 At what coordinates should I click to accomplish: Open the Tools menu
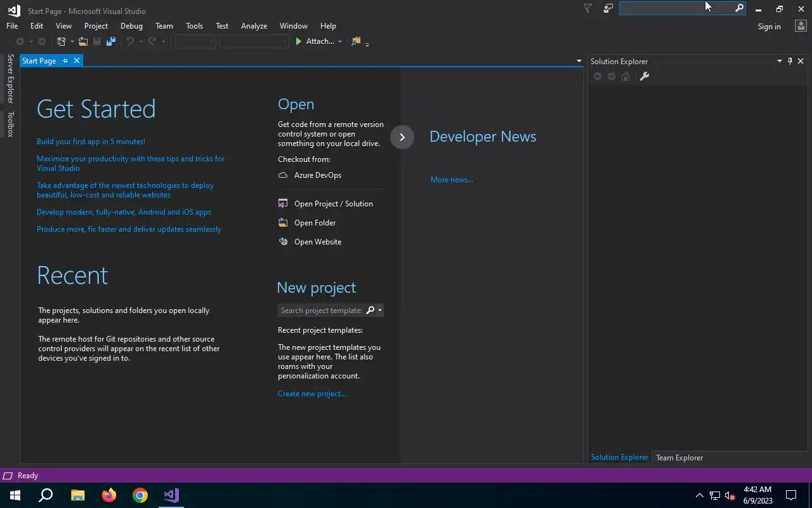coord(194,26)
